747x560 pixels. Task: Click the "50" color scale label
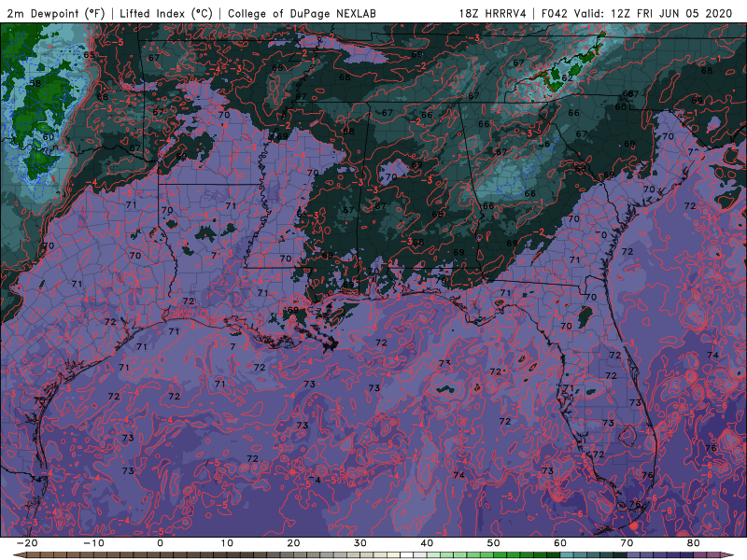click(x=494, y=543)
